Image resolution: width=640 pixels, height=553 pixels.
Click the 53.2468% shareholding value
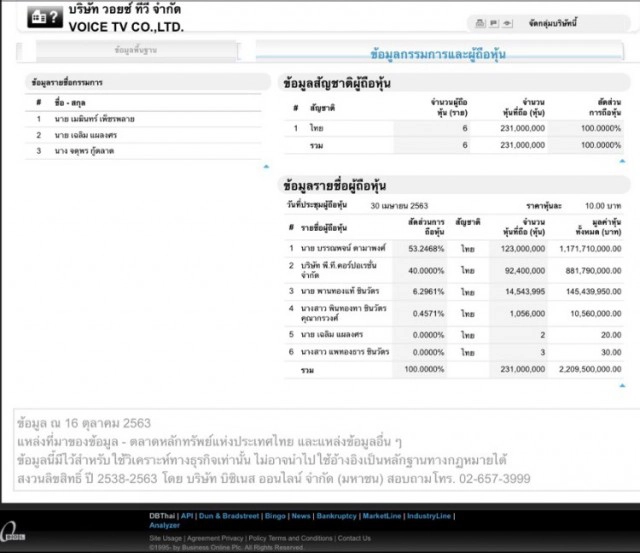[x=426, y=249]
